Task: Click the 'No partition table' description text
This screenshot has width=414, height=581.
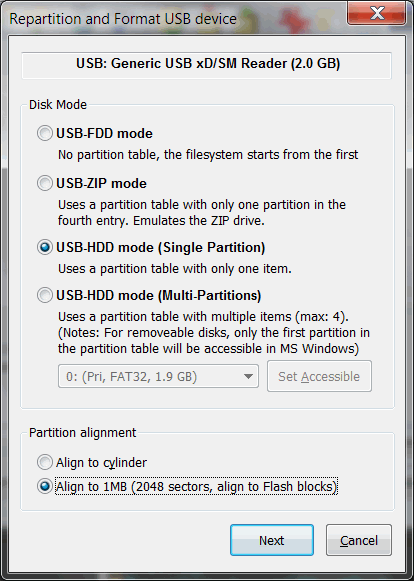Action: pyautogui.click(x=208, y=155)
